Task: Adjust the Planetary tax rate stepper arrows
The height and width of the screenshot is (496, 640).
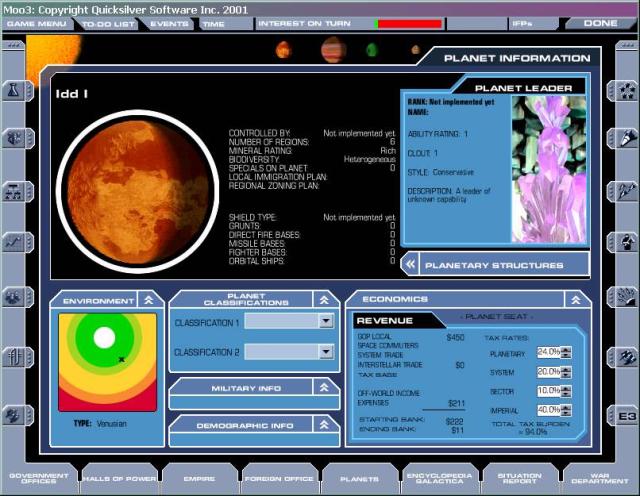Action: coord(566,352)
